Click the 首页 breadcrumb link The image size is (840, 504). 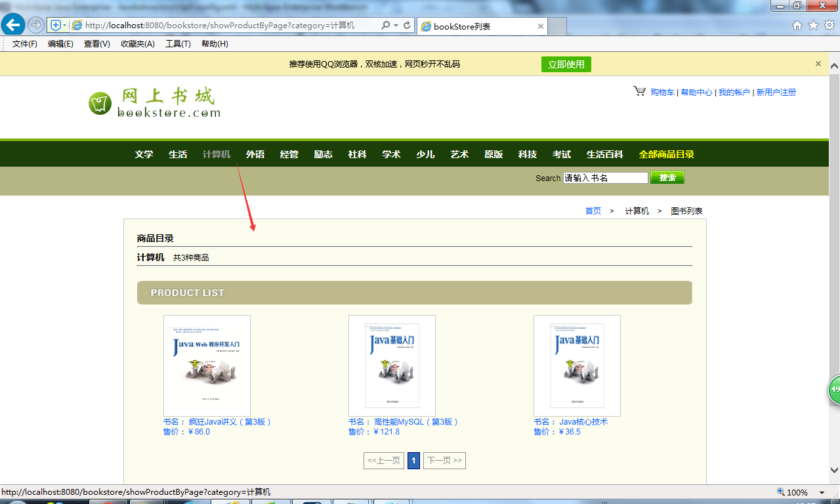593,211
